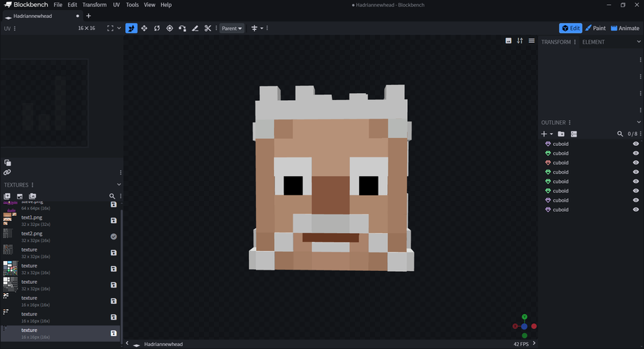Click the status bar right arrow
Viewport: 644px width, 349px height.
pos(534,343)
